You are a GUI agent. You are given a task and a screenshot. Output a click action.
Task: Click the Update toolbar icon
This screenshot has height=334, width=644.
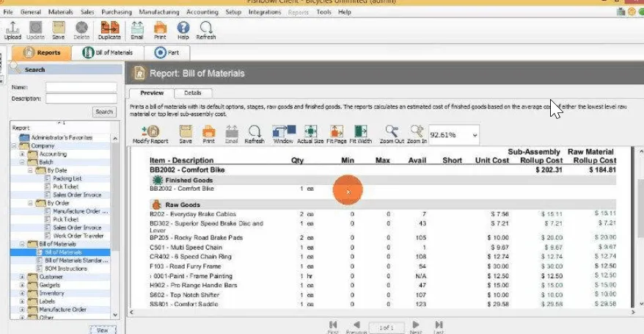coord(35,30)
